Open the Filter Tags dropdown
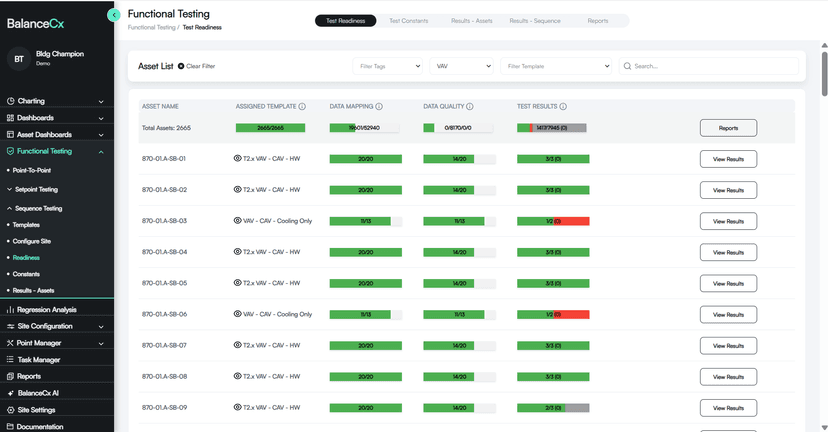828x432 pixels. (x=388, y=66)
